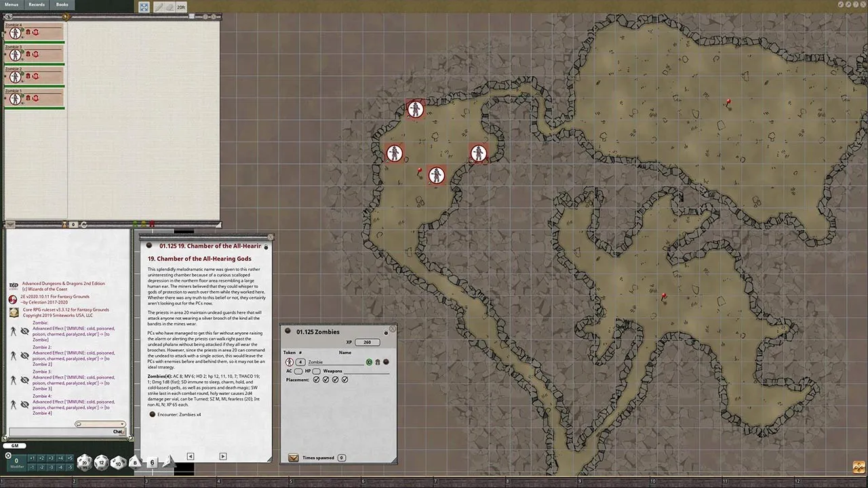Image resolution: width=868 pixels, height=488 pixels.
Task: Click Zombie 2 red hexagon initiative icon
Action: coord(35,76)
